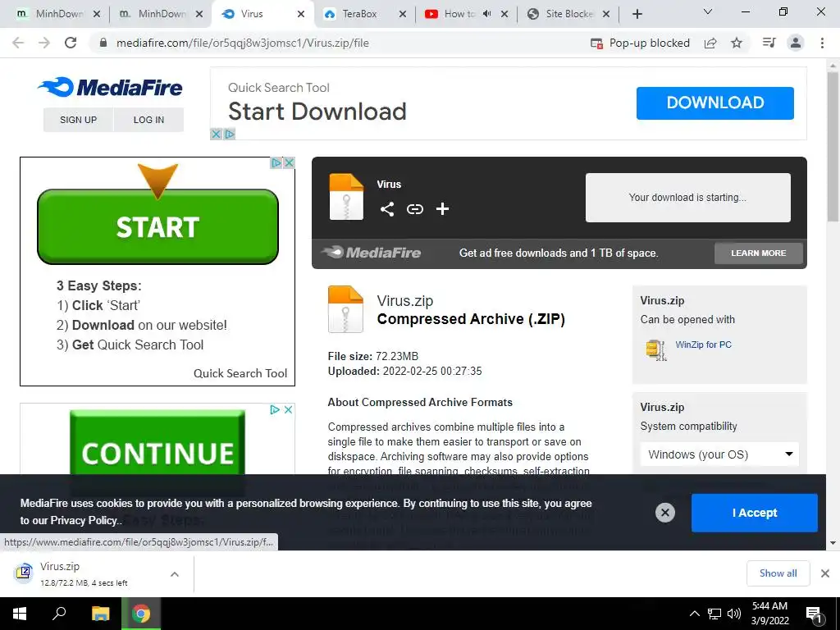Click the Chrome taskbar icon
This screenshot has width=840, height=630.
(141, 614)
